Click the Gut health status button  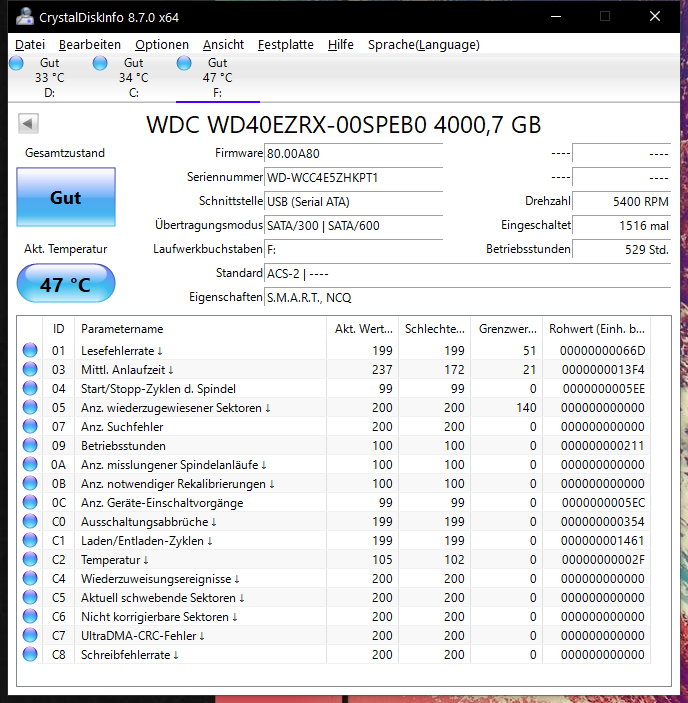(66, 197)
